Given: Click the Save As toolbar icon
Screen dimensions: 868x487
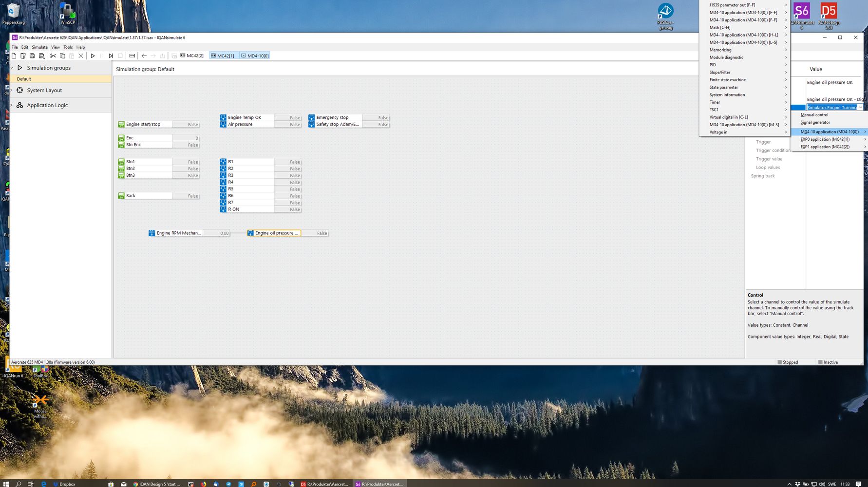Looking at the screenshot, I should click(42, 56).
